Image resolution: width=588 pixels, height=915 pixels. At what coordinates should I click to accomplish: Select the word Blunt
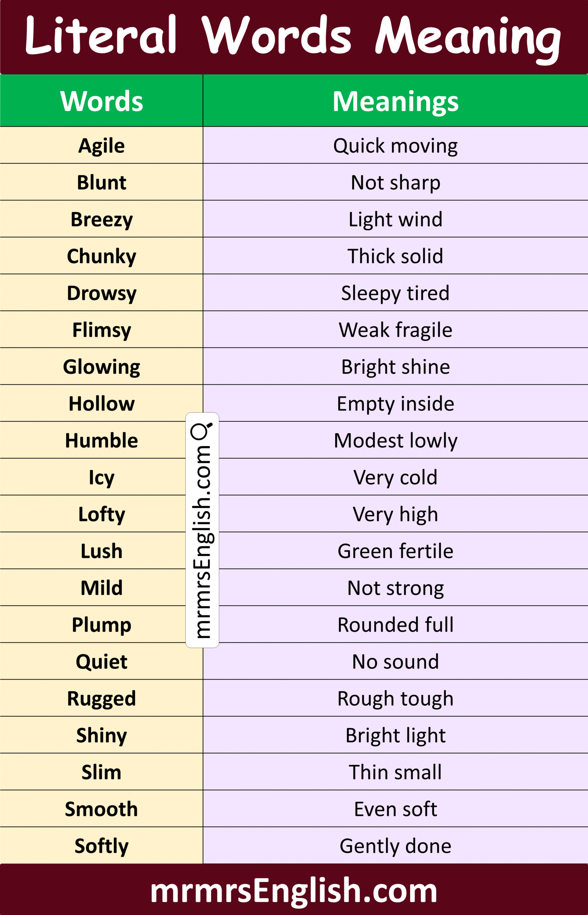[101, 182]
